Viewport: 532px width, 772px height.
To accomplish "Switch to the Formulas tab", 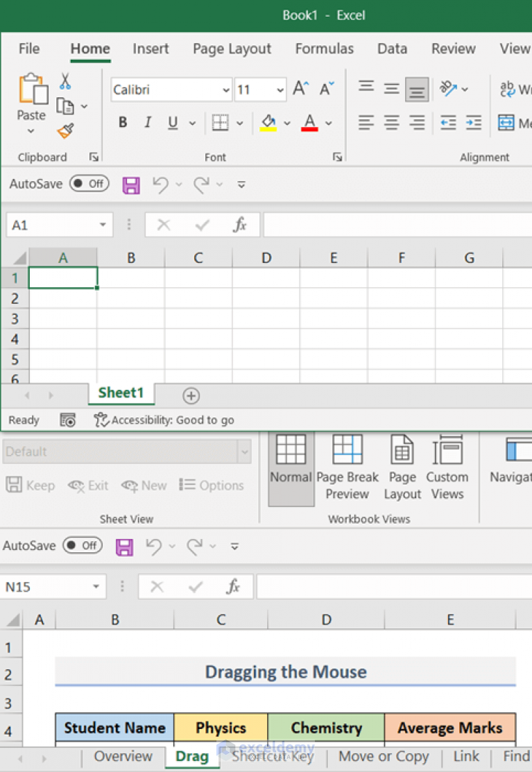I will (325, 49).
